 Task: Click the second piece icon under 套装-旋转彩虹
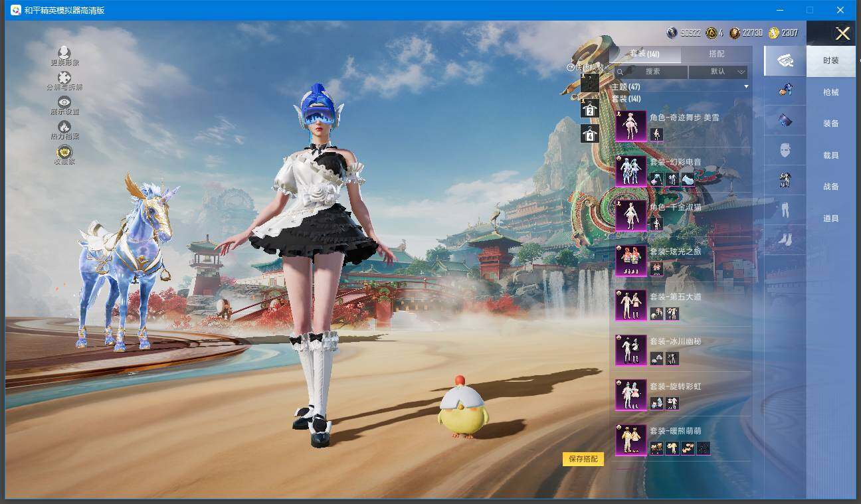(672, 403)
